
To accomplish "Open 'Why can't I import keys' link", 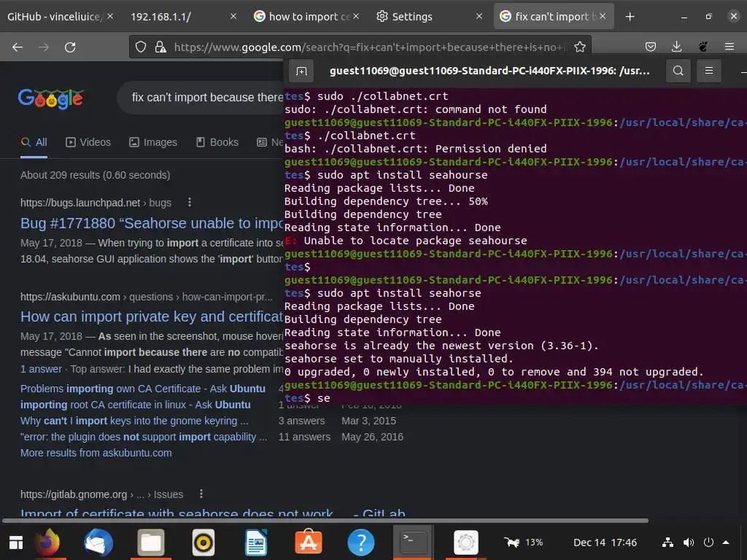I will (134, 421).
